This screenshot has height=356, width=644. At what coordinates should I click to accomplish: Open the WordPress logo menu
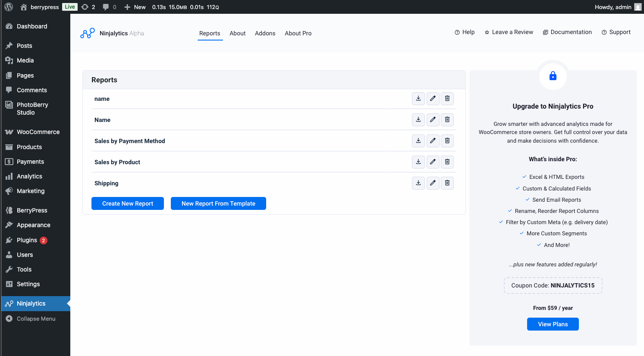[x=9, y=7]
